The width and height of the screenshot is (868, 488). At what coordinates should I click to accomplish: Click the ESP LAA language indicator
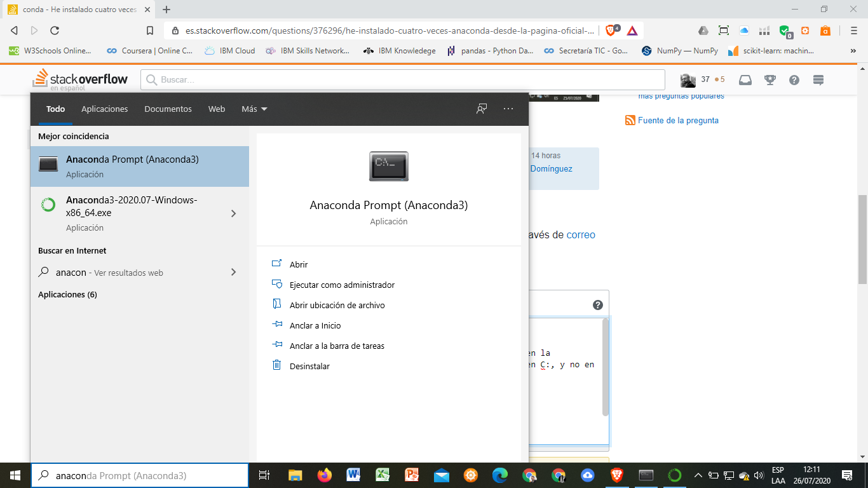click(x=778, y=475)
